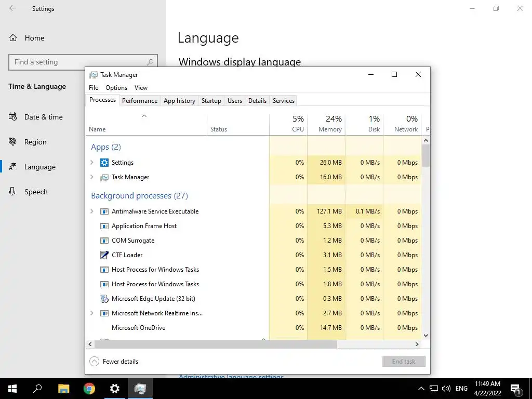
Task: Click vertical scrollbar up arrow in Task Manager
Action: 426,140
